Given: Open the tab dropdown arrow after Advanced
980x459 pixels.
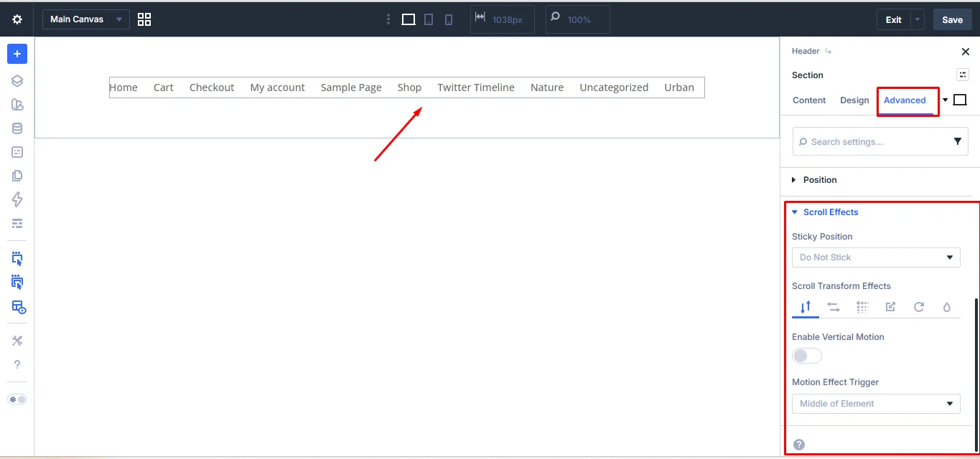Looking at the screenshot, I should tap(945, 100).
